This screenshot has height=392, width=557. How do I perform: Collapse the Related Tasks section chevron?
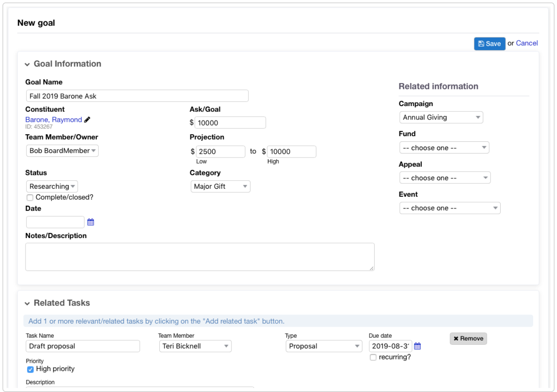tap(27, 303)
